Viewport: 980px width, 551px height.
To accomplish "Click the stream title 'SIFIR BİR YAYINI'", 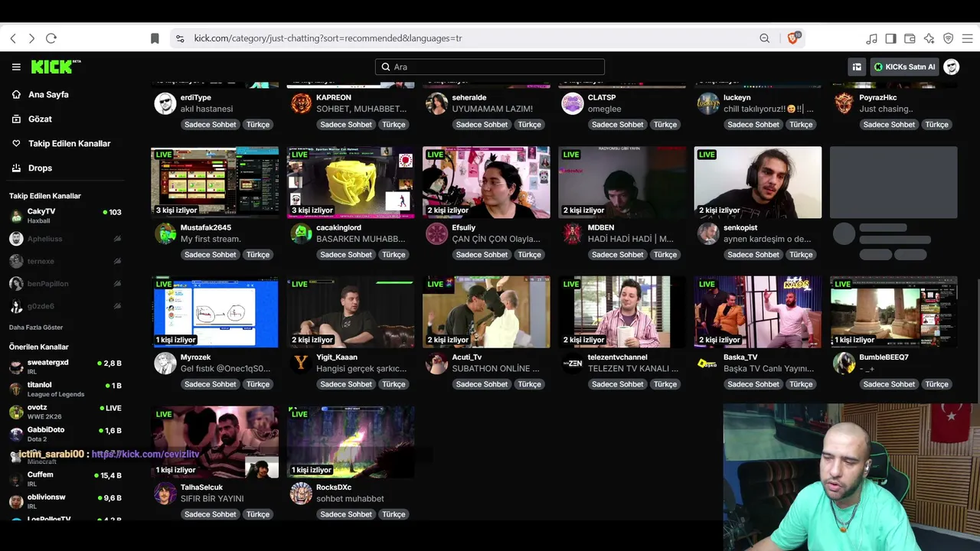I will [212, 499].
